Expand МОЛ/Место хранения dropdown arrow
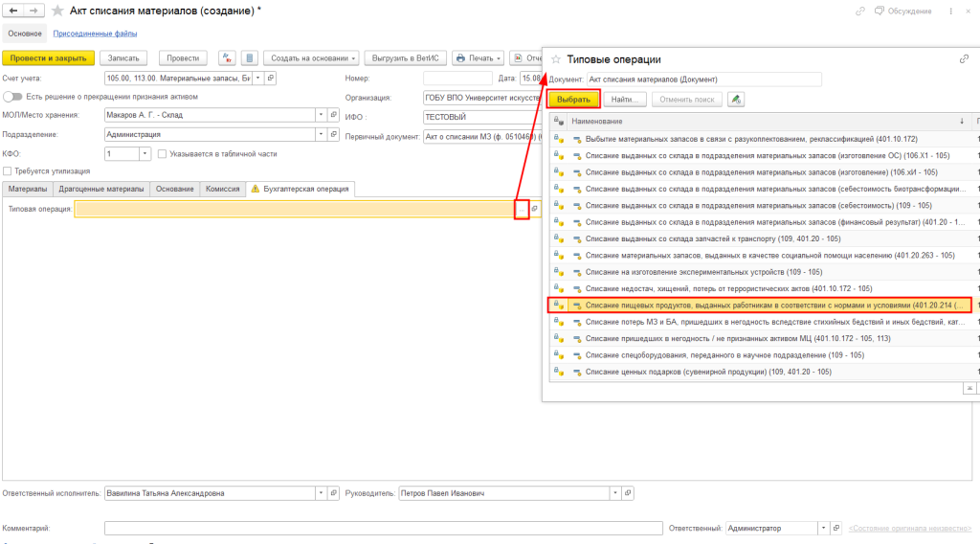The height and width of the screenshot is (544, 980). tap(320, 116)
